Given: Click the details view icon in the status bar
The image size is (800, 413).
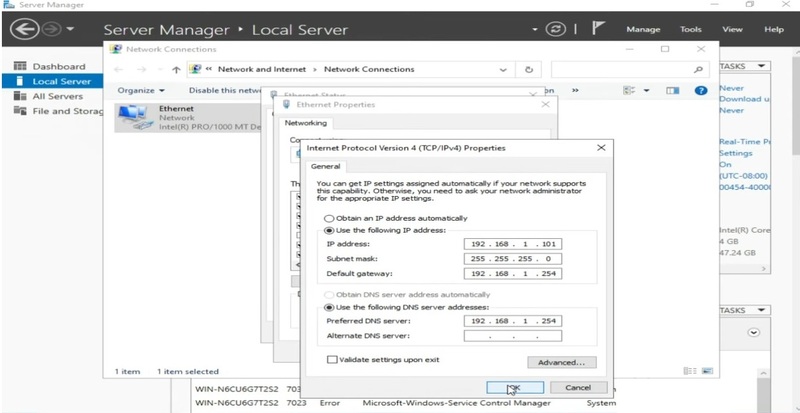Looking at the screenshot, I should 689,371.
